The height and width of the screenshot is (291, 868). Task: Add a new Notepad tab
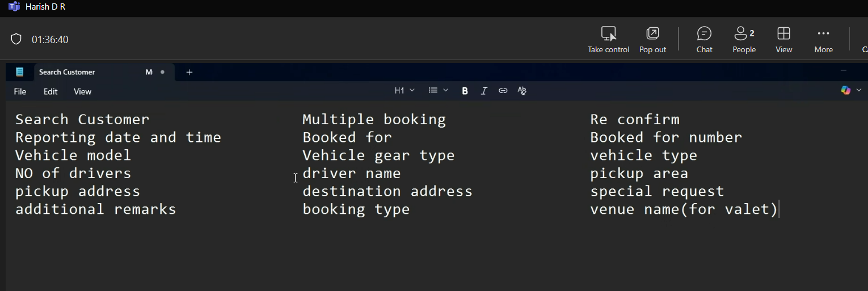[x=189, y=72]
